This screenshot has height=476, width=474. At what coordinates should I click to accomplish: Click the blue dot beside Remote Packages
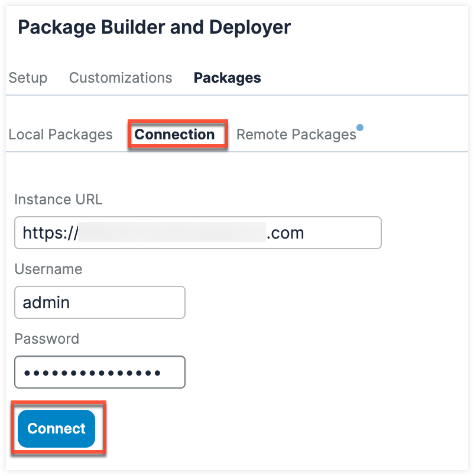360,127
